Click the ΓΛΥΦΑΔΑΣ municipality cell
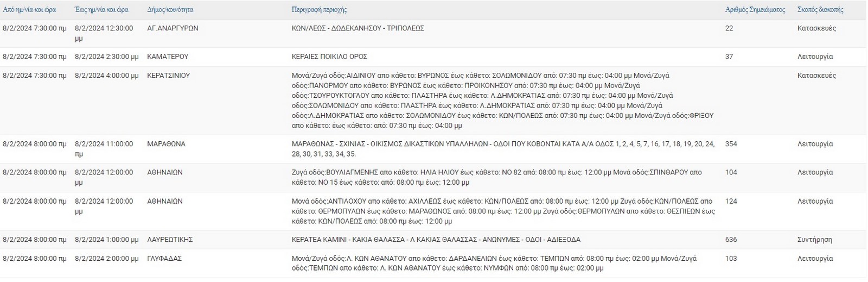 click(x=164, y=259)
